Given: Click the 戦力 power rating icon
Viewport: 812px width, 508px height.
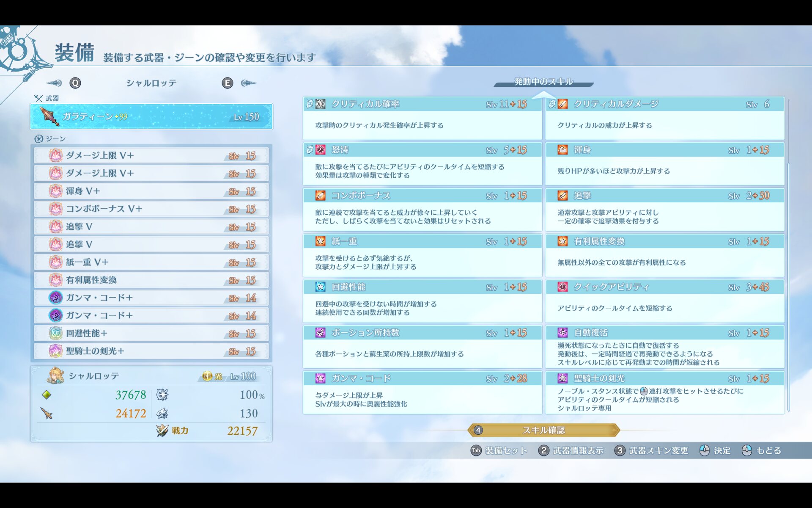Looking at the screenshot, I should pyautogui.click(x=162, y=431).
